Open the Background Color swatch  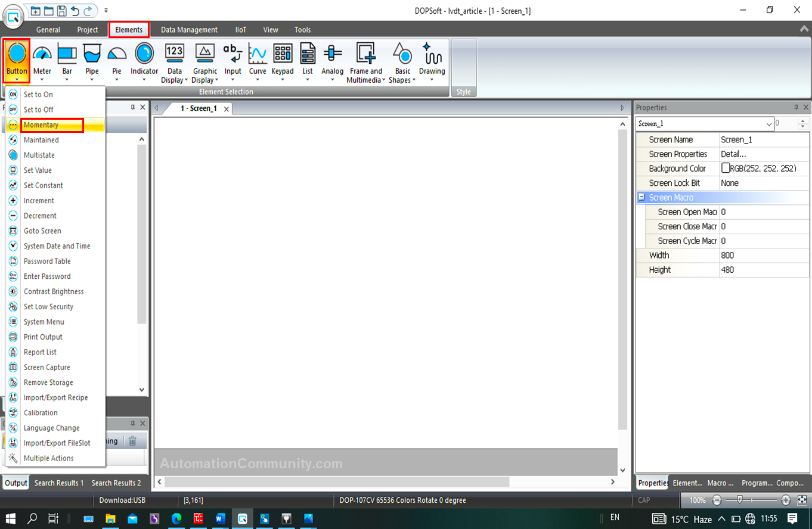point(727,168)
